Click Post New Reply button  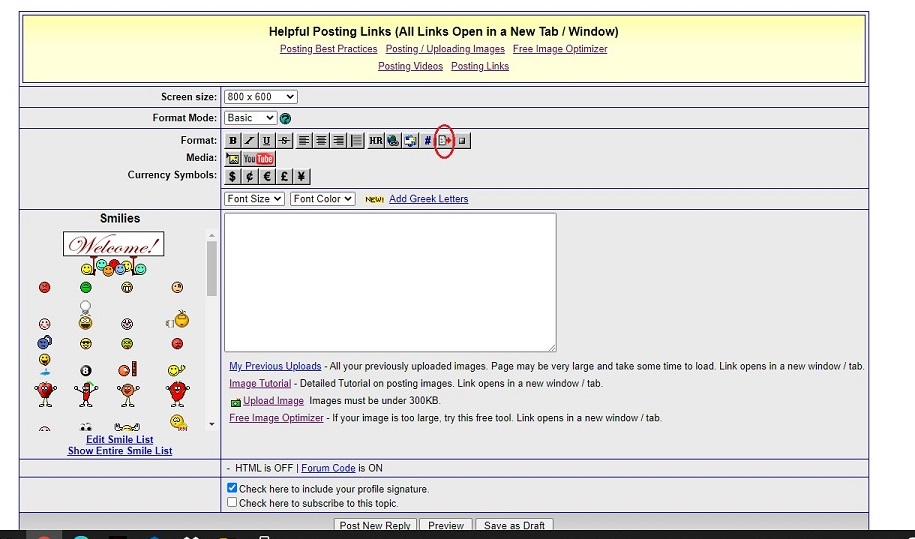click(x=375, y=525)
